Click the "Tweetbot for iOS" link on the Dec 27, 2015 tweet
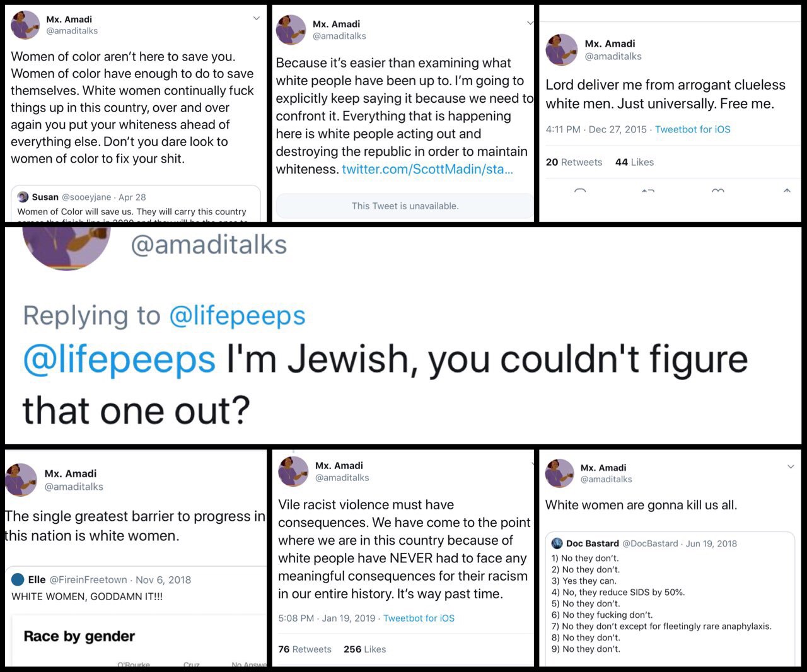 coord(692,129)
